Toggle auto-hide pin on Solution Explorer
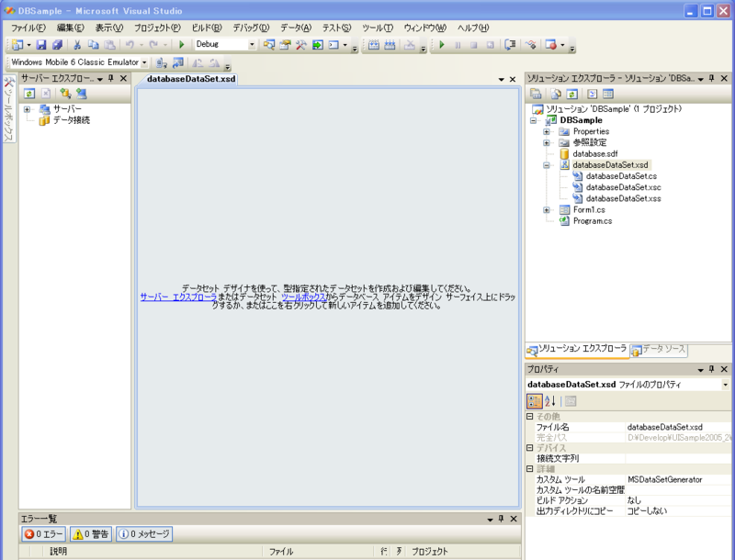Image resolution: width=735 pixels, height=560 pixels. point(711,78)
